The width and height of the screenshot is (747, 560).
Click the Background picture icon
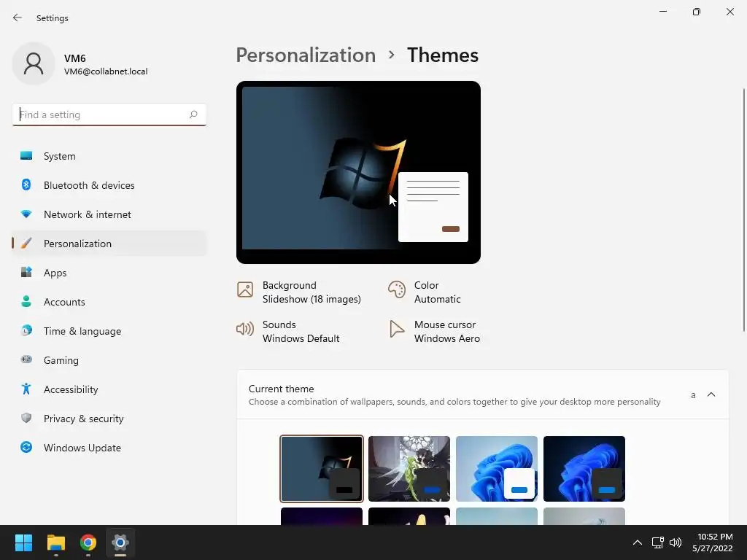(245, 289)
